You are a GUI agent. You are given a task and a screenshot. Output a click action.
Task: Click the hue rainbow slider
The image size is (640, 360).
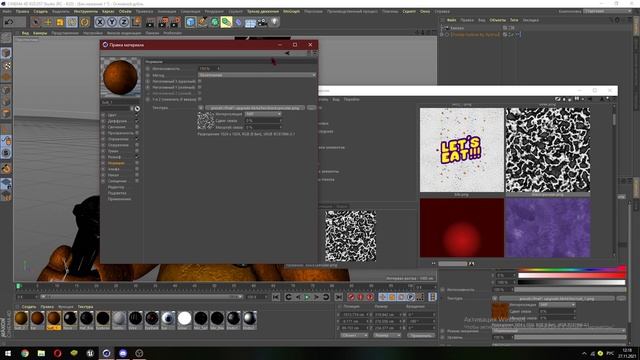point(571,269)
